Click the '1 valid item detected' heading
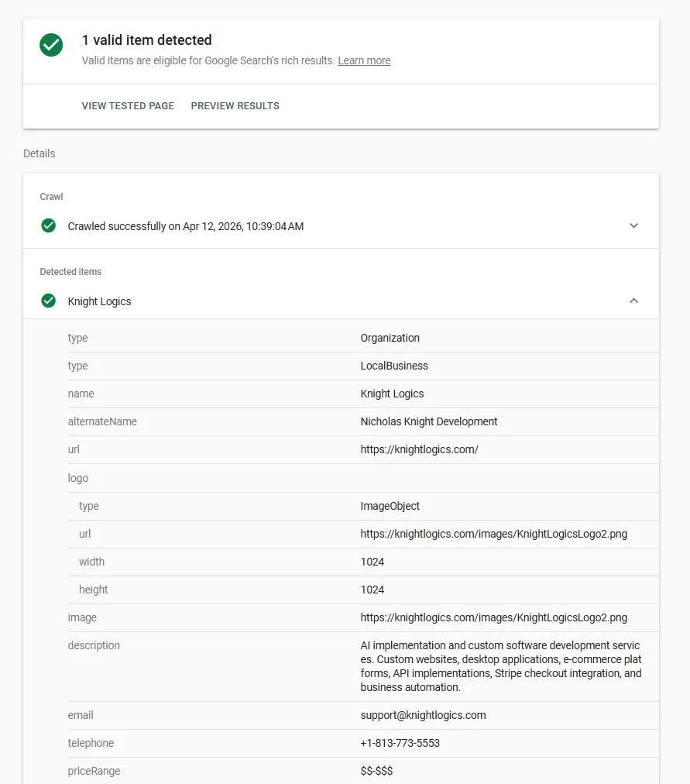The image size is (690, 784). coord(147,40)
